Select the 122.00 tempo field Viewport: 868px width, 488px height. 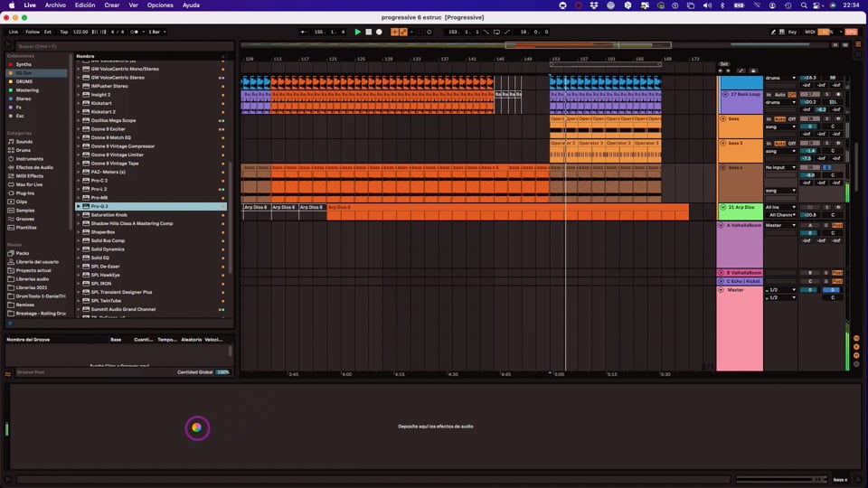click(80, 33)
